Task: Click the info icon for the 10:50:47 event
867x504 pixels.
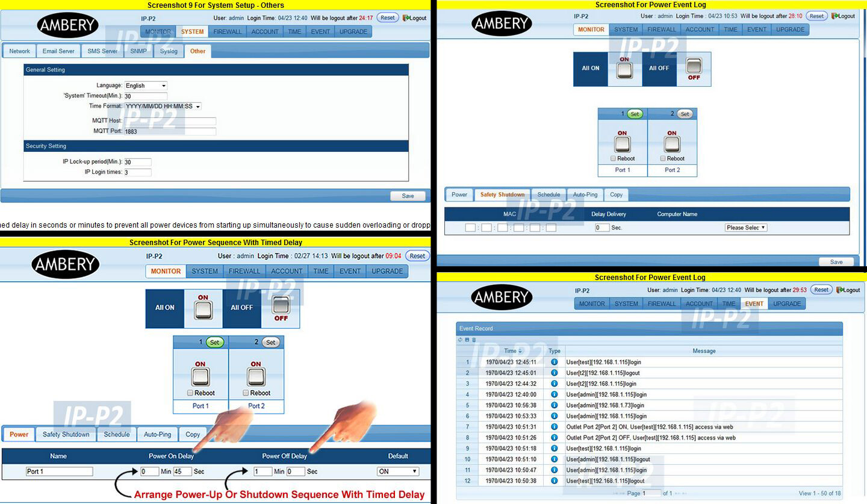Action: point(555,470)
